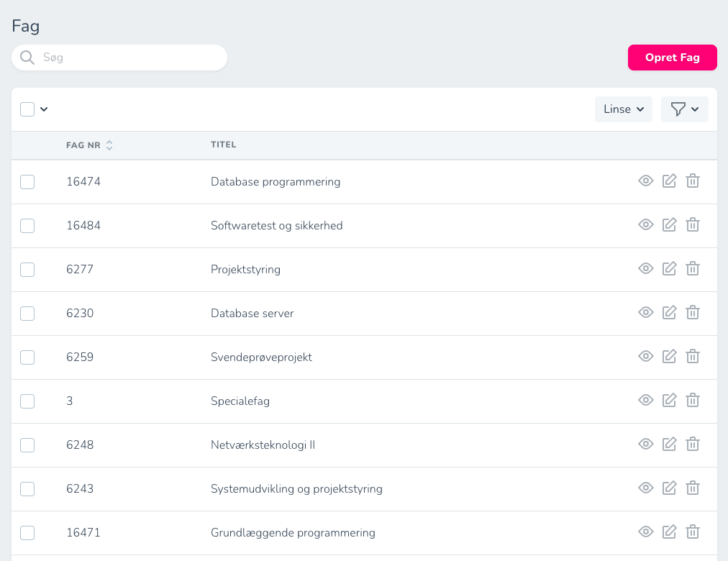Toggle the select-all checkbox in the table toolbar
The width and height of the screenshot is (728, 561).
(x=27, y=109)
